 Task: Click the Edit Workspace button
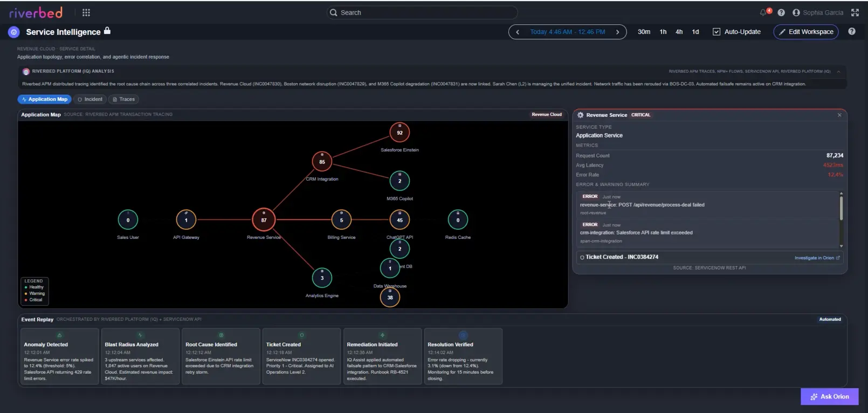pyautogui.click(x=806, y=32)
